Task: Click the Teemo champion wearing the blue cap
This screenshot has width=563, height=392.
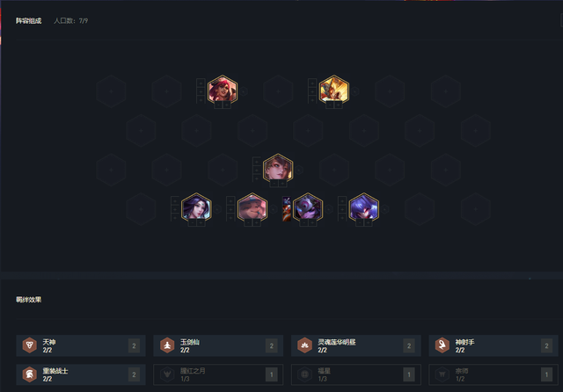Action: [252, 207]
